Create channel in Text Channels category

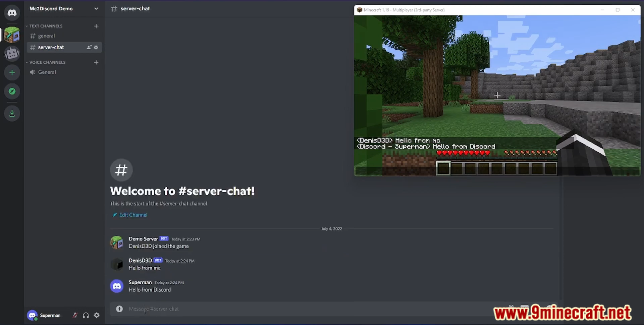[x=96, y=26]
